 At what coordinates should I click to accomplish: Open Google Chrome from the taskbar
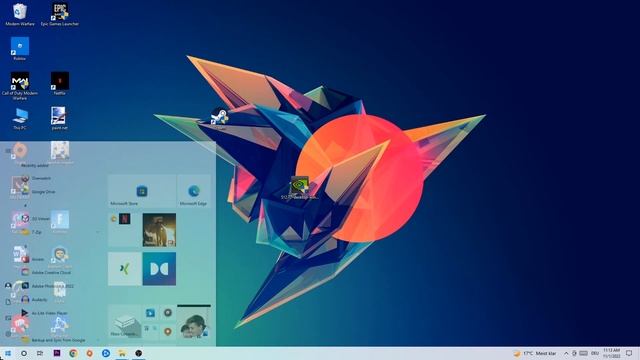coord(73,353)
